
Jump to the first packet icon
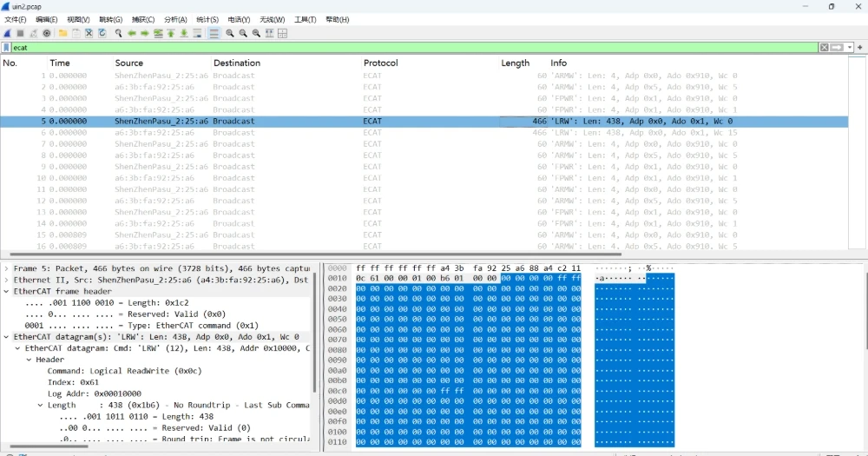[x=171, y=33]
